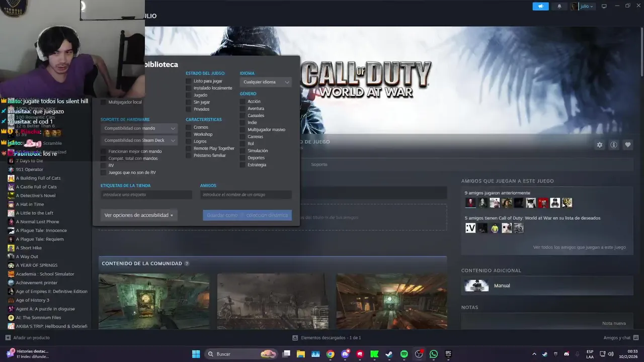644x362 pixels.
Task: Show game info icon
Action: click(614, 145)
